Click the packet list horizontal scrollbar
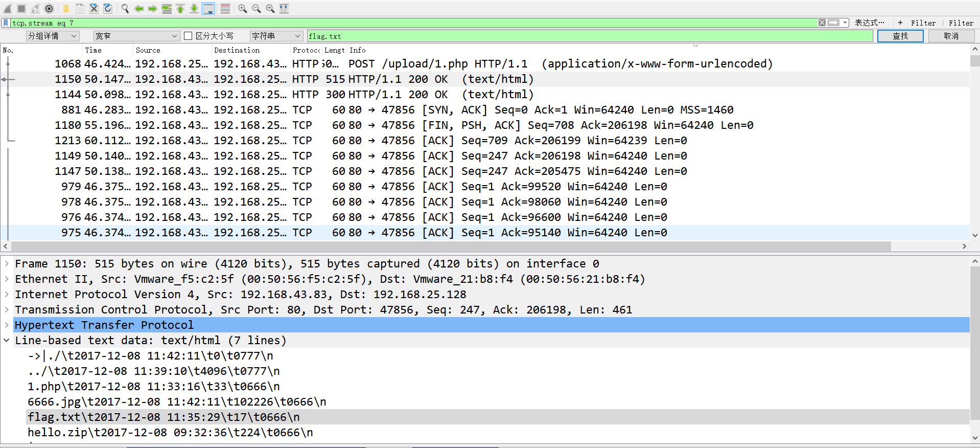The height and width of the screenshot is (448, 980). 450,246
